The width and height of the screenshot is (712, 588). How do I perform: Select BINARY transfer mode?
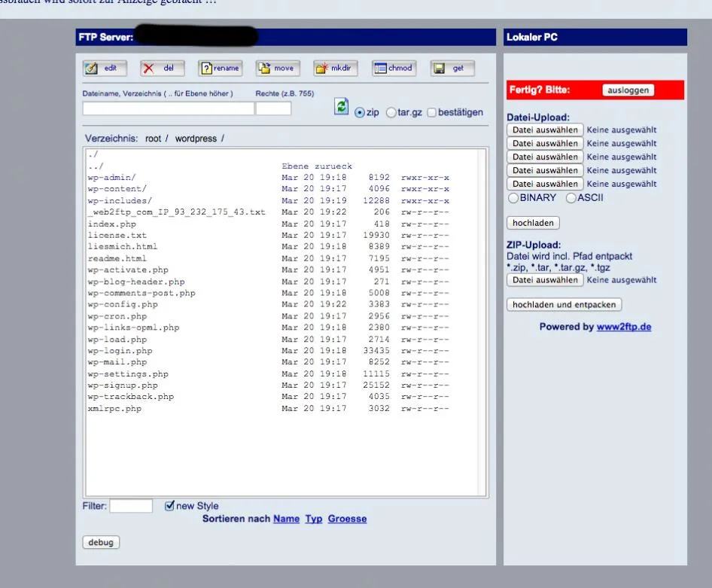pos(513,198)
